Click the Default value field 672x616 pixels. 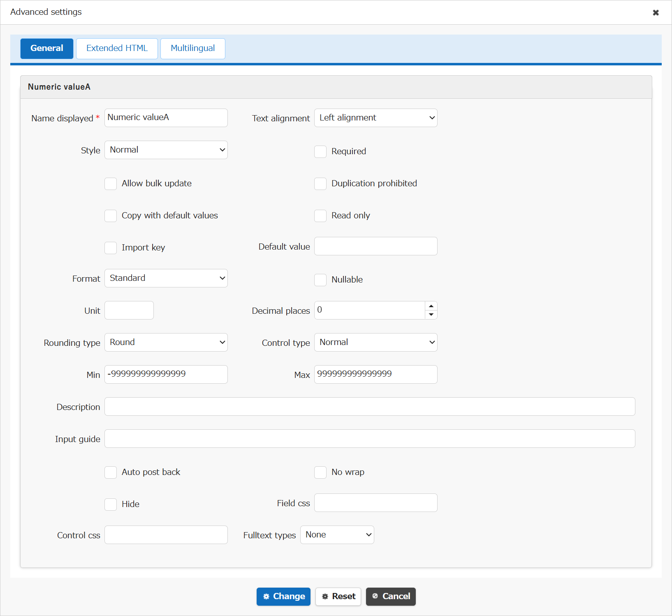click(x=376, y=246)
